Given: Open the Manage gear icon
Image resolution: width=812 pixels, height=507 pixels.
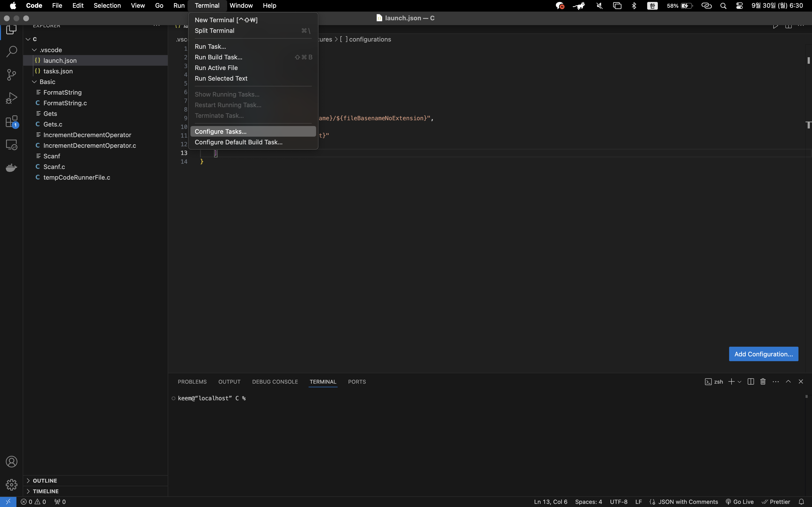Looking at the screenshot, I should (11, 485).
